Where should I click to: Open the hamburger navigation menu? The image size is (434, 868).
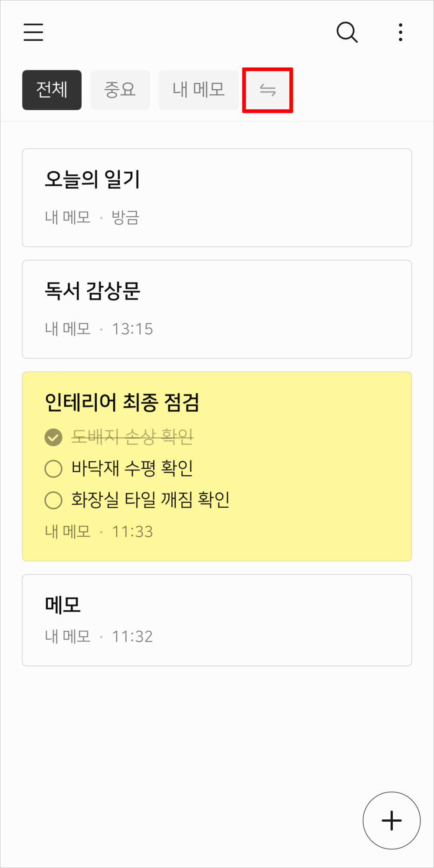(33, 33)
